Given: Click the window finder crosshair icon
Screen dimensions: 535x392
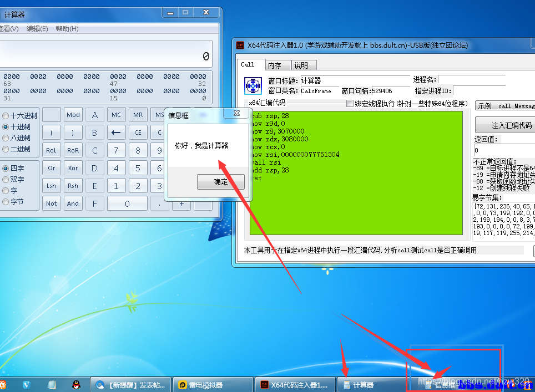Looking at the screenshot, I should tap(253, 85).
